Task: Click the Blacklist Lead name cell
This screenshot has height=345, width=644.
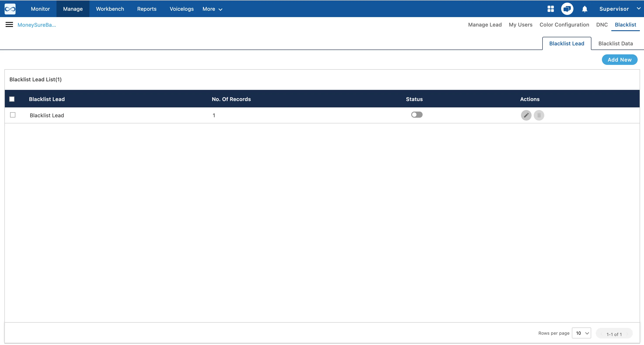Action: pyautogui.click(x=47, y=115)
